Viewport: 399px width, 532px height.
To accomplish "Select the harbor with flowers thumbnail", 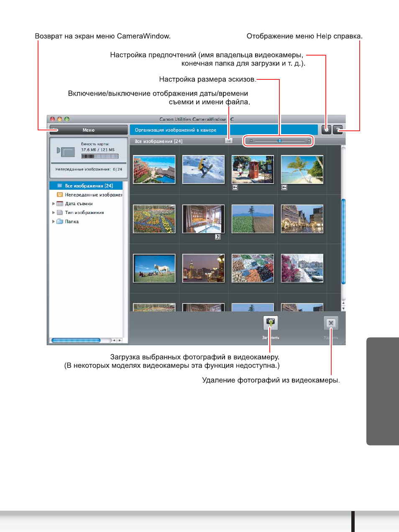I will pyautogui.click(x=302, y=268).
